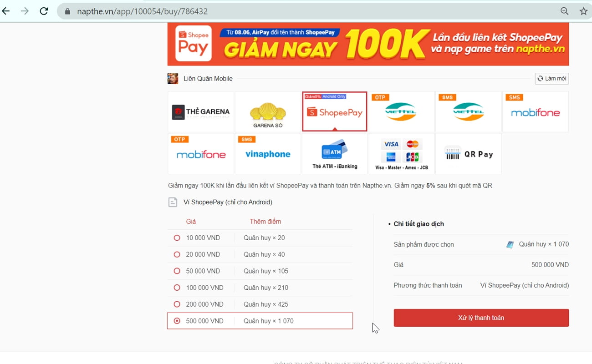Image resolution: width=592 pixels, height=364 pixels.
Task: Reload the page with browser refresh icon
Action: (x=44, y=11)
